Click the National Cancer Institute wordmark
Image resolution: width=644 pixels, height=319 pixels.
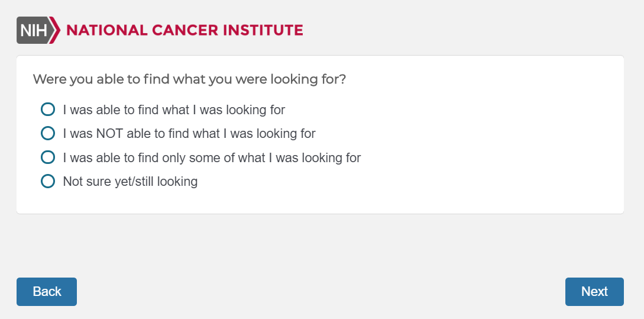pyautogui.click(x=185, y=30)
